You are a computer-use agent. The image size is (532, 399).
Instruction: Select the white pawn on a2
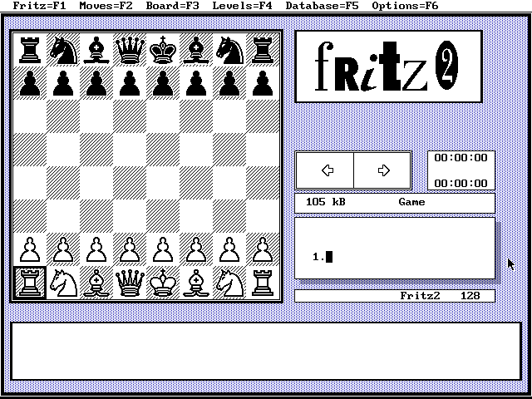click(30, 249)
